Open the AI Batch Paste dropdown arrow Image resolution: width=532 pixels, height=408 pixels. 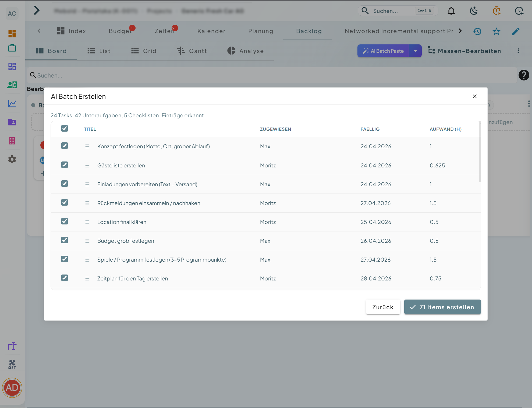(x=415, y=51)
